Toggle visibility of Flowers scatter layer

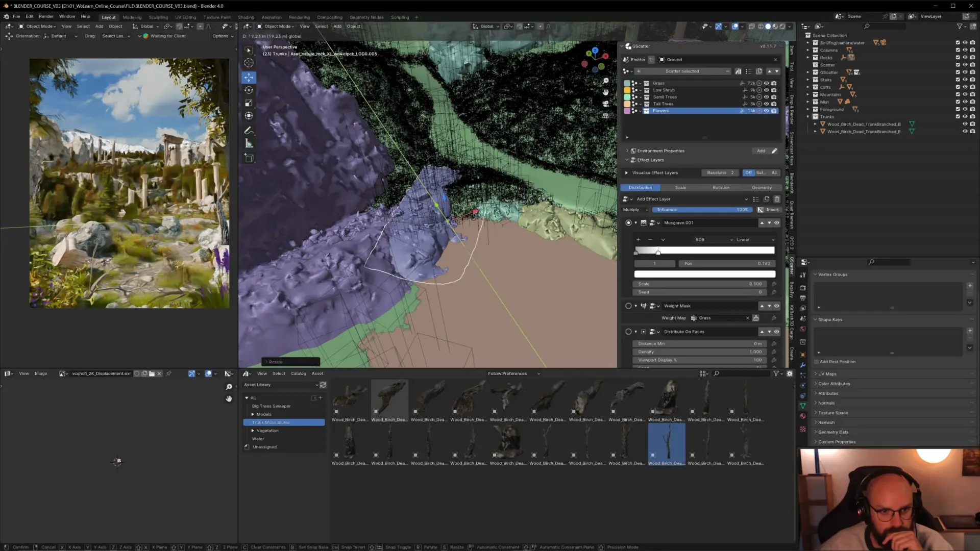coord(766,111)
